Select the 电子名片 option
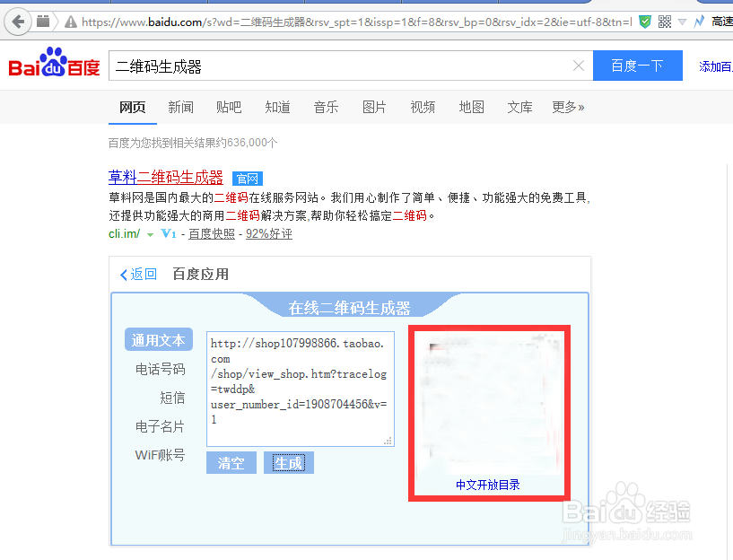This screenshot has width=733, height=560. (161, 426)
